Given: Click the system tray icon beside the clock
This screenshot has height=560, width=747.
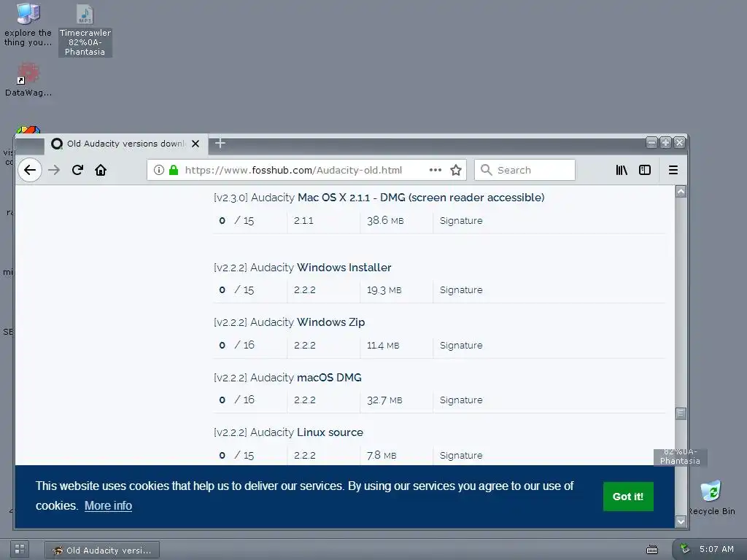Looking at the screenshot, I should [685, 548].
